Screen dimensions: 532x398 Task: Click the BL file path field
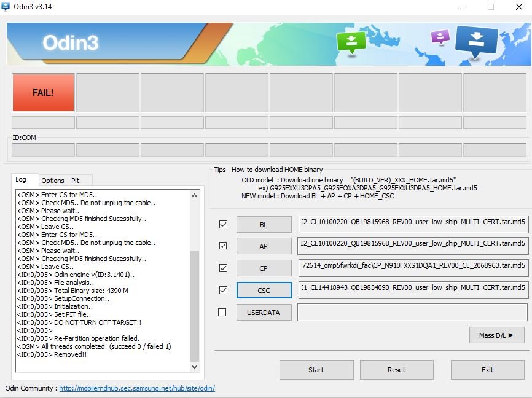coord(413,224)
